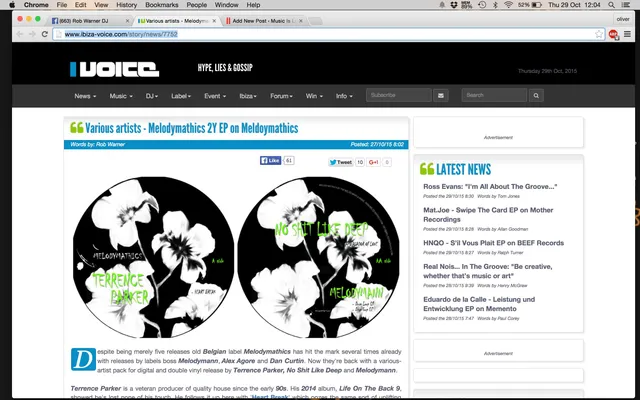This screenshot has width=640, height=400.
Task: Open Mat.Joe Swipe The Card story
Action: coord(488,215)
